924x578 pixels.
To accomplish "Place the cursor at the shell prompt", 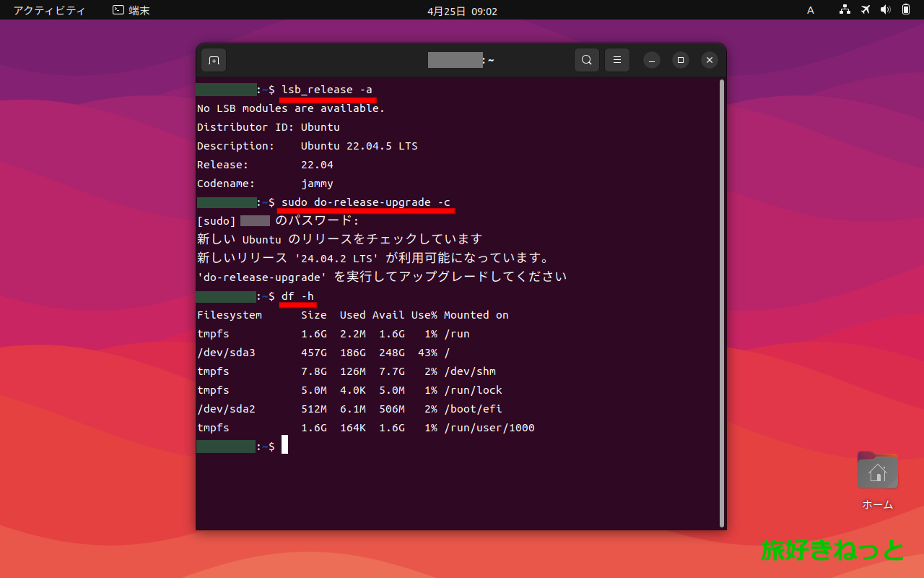I will coord(284,445).
